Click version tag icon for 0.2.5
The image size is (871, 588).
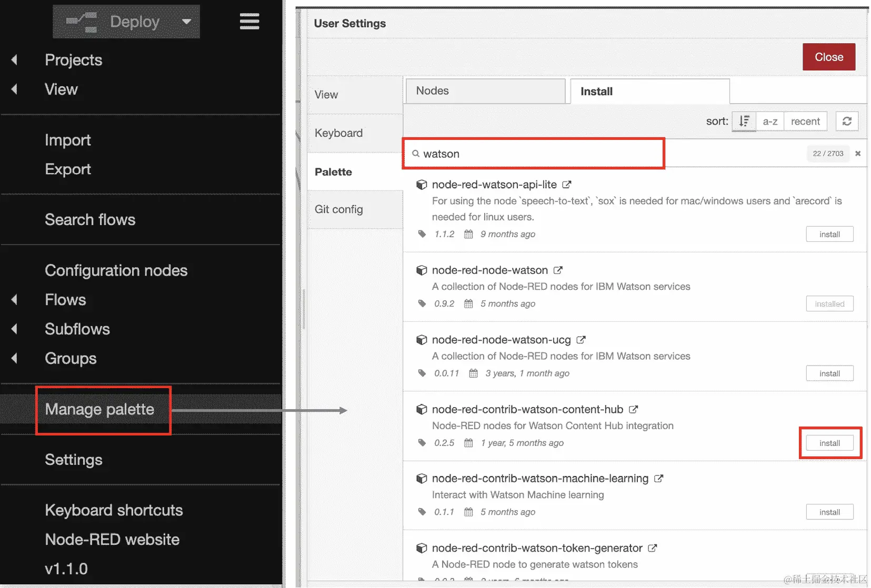pyautogui.click(x=422, y=443)
